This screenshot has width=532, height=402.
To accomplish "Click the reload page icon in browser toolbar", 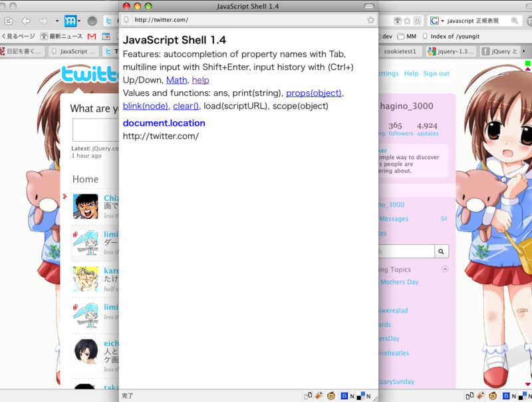I will [9, 21].
